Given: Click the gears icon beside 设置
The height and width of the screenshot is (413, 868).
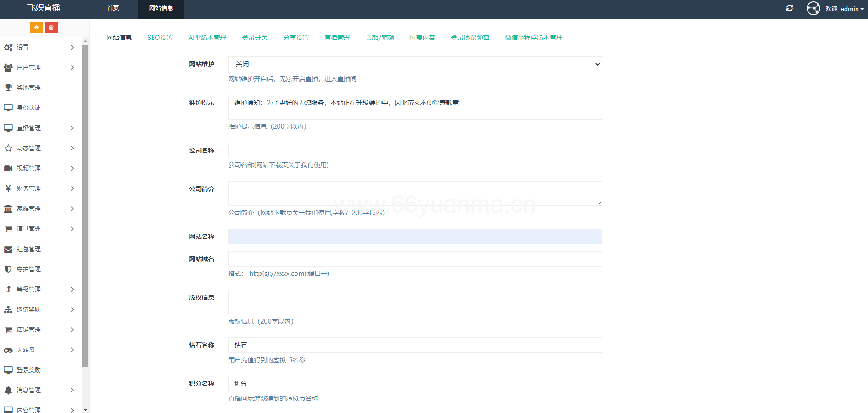Looking at the screenshot, I should coord(8,47).
